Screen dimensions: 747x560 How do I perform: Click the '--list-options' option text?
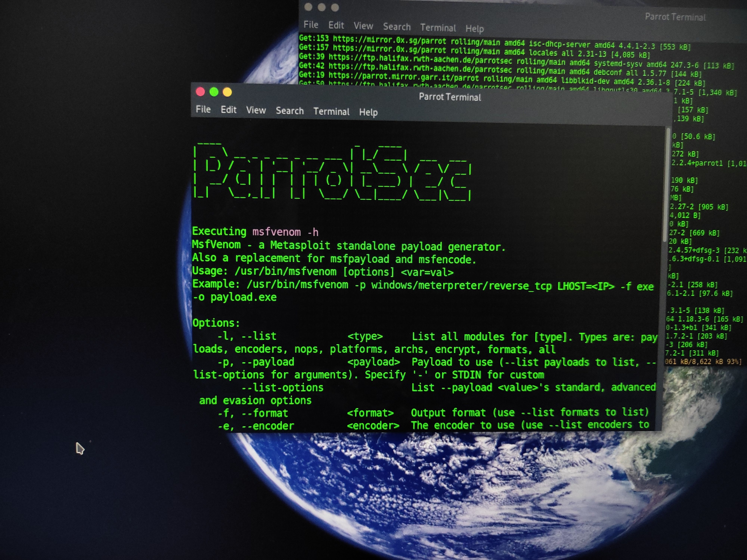[282, 388]
